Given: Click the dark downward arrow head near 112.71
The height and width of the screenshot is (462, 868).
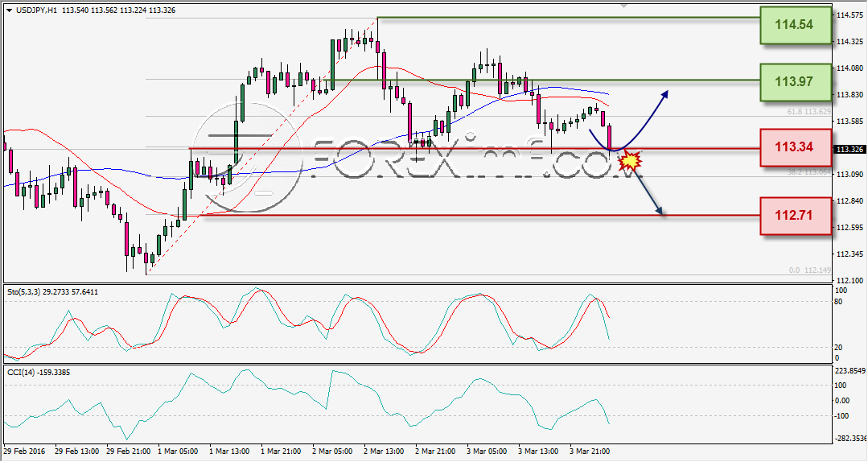Looking at the screenshot, I should click(x=659, y=210).
